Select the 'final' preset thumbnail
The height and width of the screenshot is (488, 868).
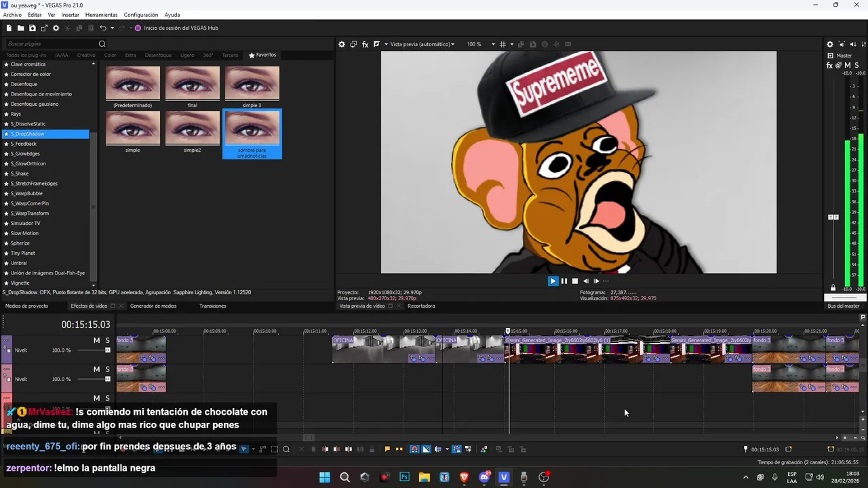point(193,83)
